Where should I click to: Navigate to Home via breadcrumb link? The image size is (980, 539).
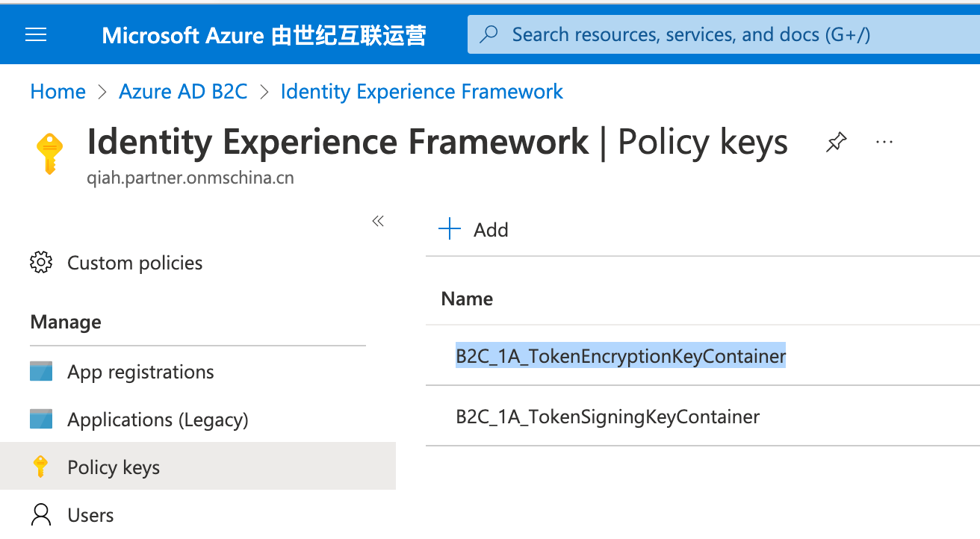[x=58, y=91]
